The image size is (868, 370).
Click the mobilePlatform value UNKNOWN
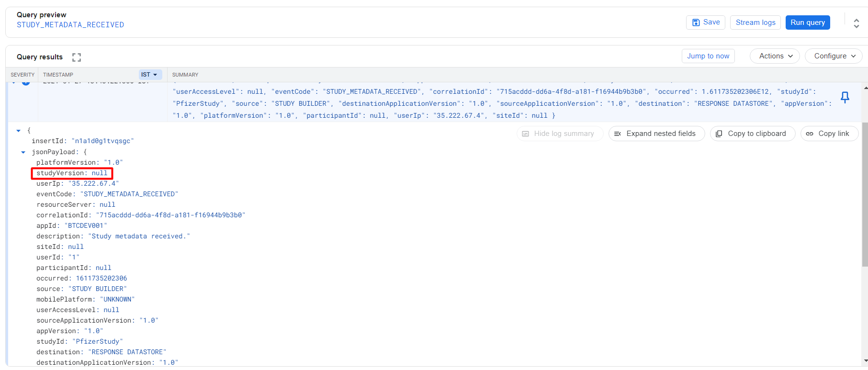(x=117, y=300)
